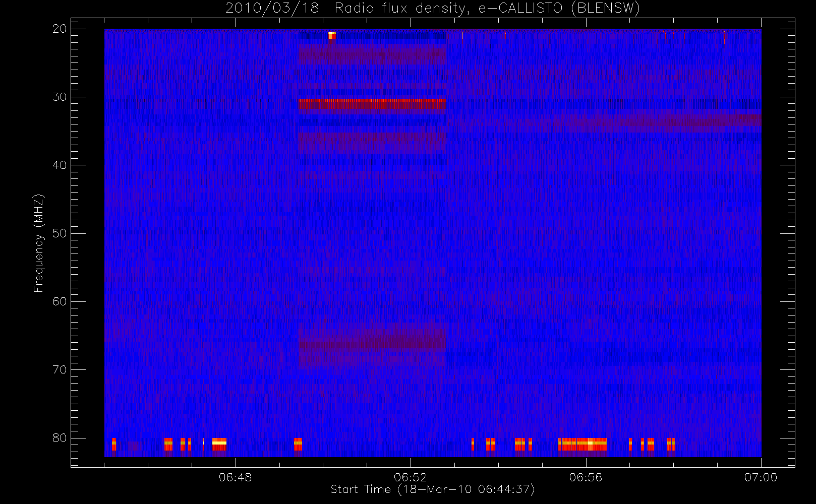Screen dimensions: 816x504
Task: Click the 40 MHz frequency tick label
Action: pos(60,165)
